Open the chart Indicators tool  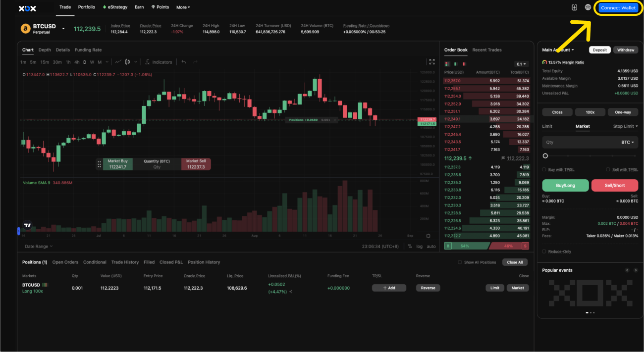[x=159, y=62]
